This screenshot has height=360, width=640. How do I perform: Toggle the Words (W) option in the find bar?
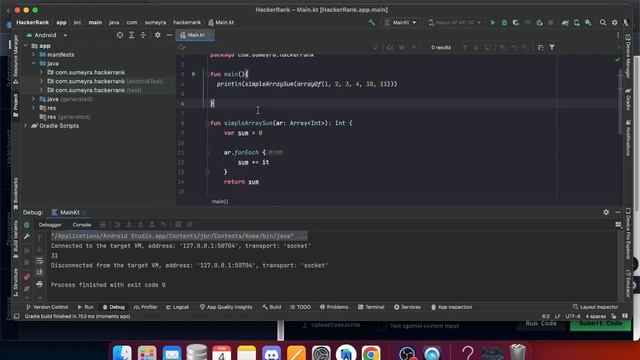click(402, 48)
